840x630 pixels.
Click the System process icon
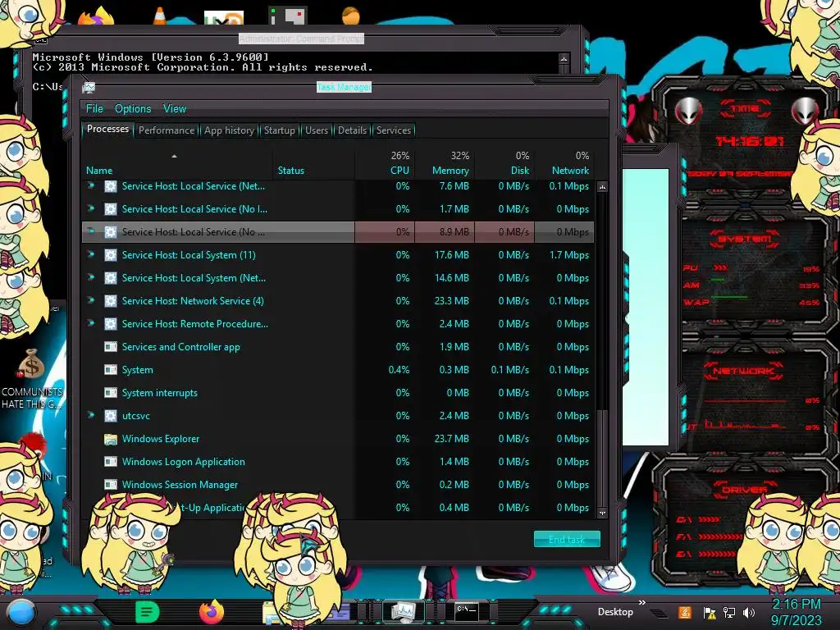[x=111, y=370]
